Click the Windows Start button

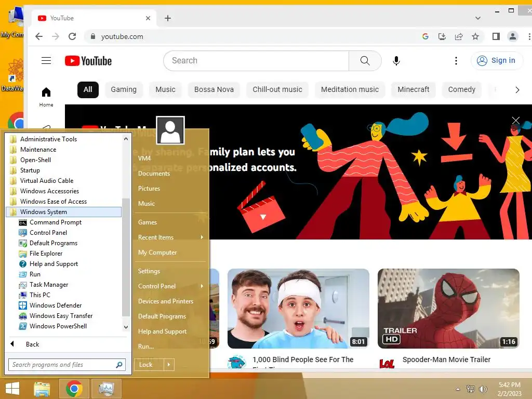pos(12,389)
